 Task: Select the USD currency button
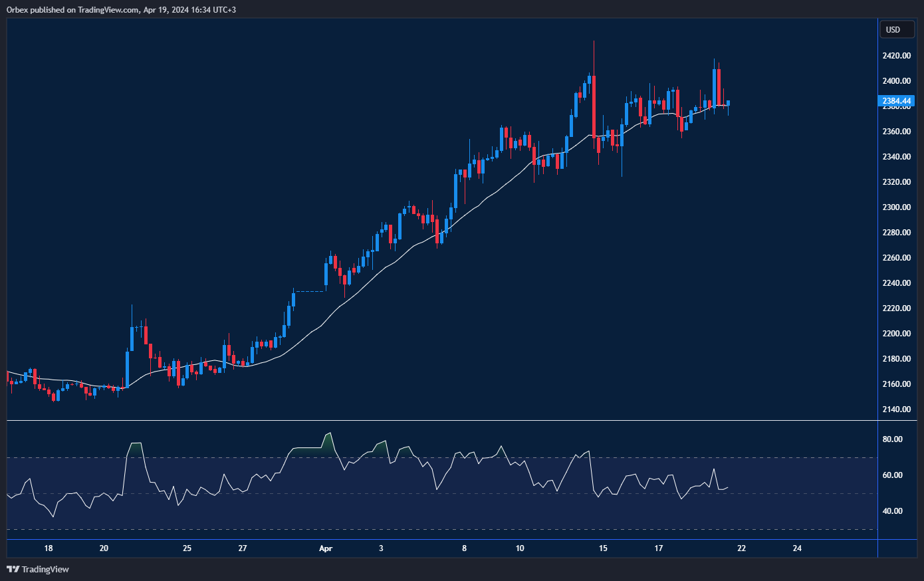point(897,29)
